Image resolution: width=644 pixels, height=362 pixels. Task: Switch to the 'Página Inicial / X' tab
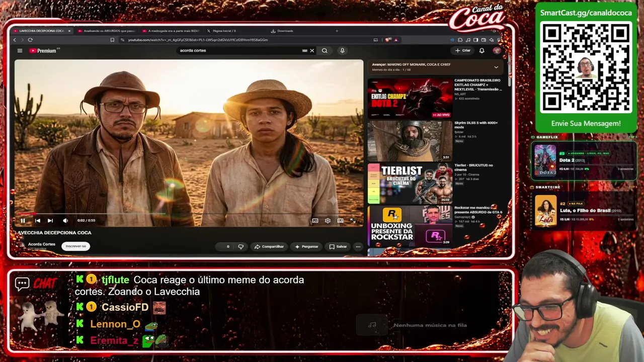[x=221, y=31]
